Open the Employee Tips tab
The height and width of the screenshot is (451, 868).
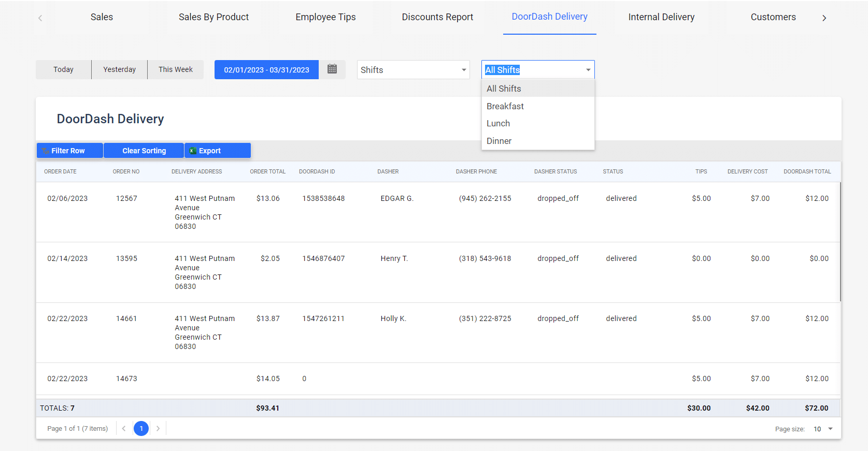(x=325, y=17)
